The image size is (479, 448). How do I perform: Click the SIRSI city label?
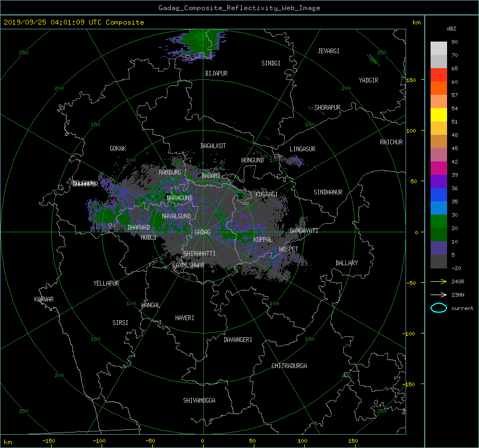(120, 323)
